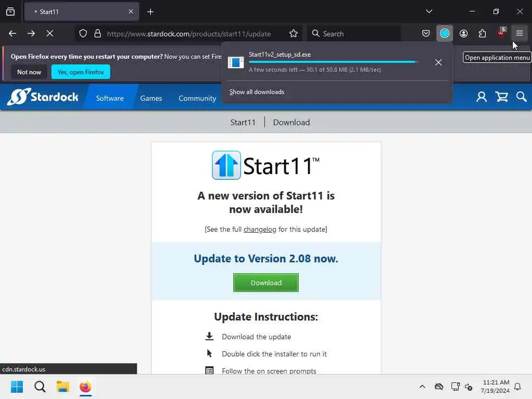This screenshot has width=532, height=399.
Task: Click the Stardock site search icon
Action: (x=522, y=97)
